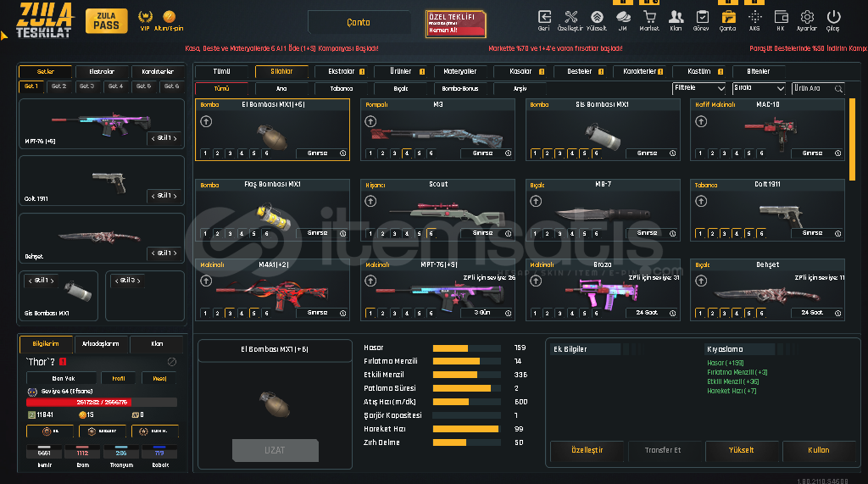Open Özelleştir wrench icon in top bar
This screenshot has height=484, width=868.
[570, 17]
